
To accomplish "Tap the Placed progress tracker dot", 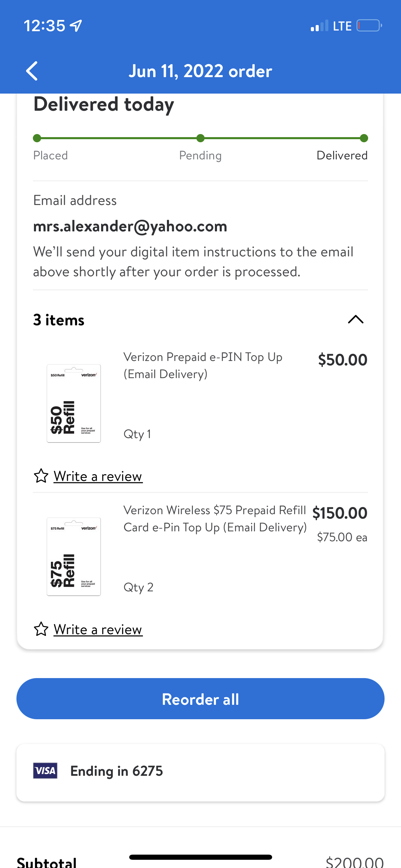I will (x=37, y=138).
